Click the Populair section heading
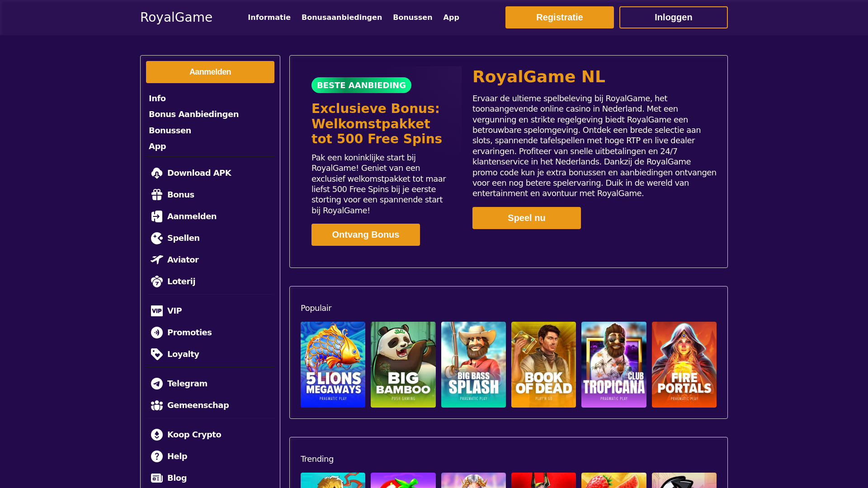The width and height of the screenshot is (868, 488). 316,308
